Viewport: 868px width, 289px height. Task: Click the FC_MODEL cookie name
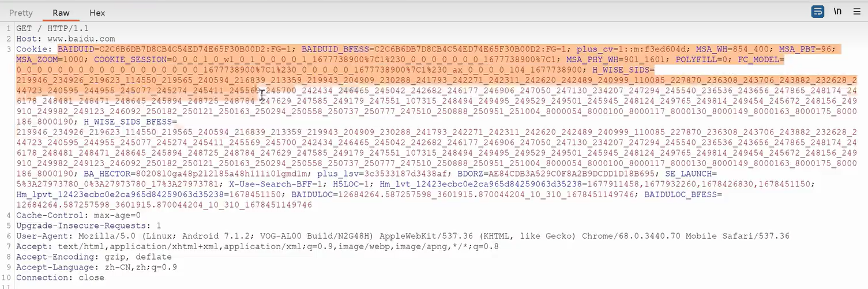(x=758, y=59)
